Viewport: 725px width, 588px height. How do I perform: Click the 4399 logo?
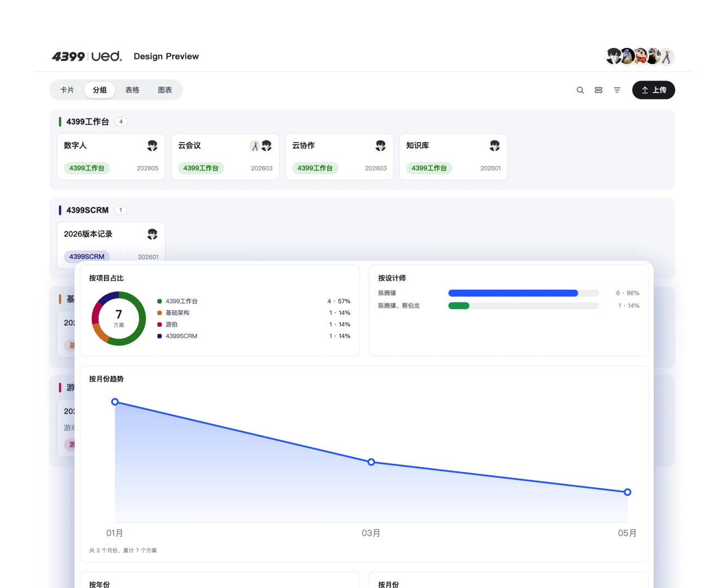69,57
